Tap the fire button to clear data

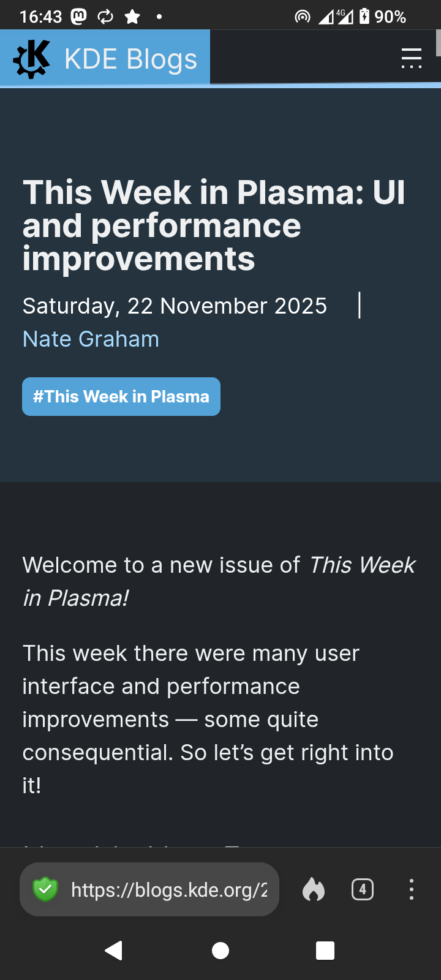tap(314, 889)
